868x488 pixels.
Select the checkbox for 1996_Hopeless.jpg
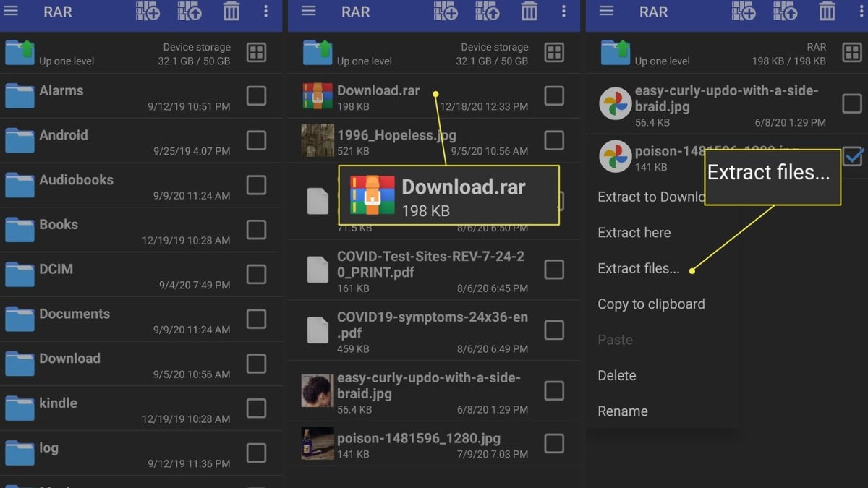point(554,140)
